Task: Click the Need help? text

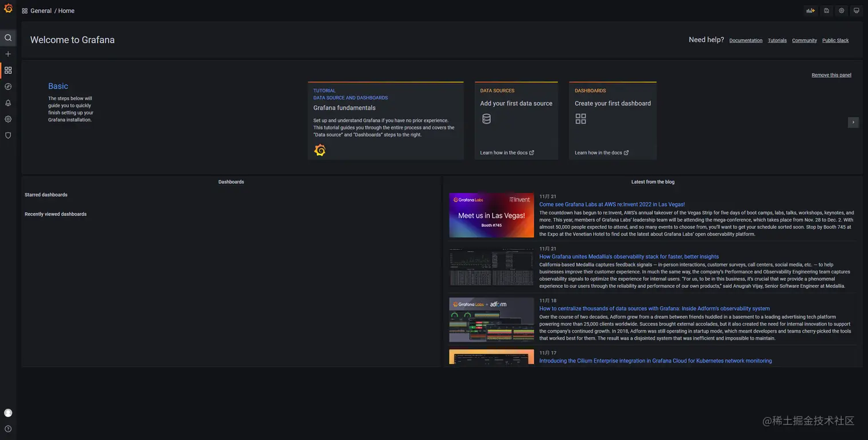Action: coord(706,40)
